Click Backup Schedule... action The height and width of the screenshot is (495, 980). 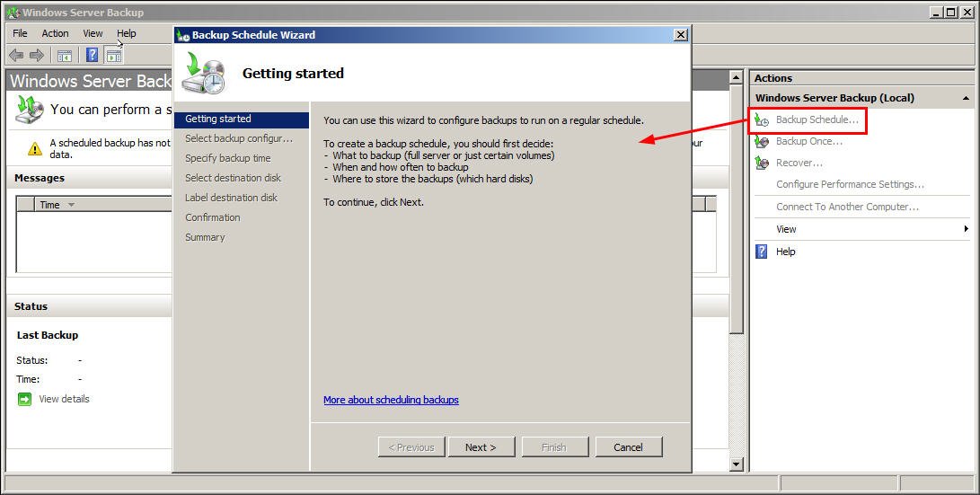click(817, 119)
